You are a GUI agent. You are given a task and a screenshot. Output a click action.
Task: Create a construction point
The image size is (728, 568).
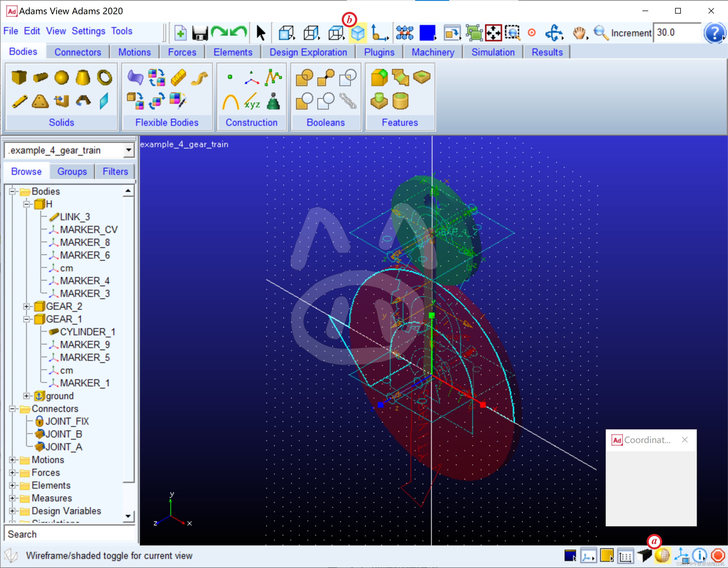[230, 77]
